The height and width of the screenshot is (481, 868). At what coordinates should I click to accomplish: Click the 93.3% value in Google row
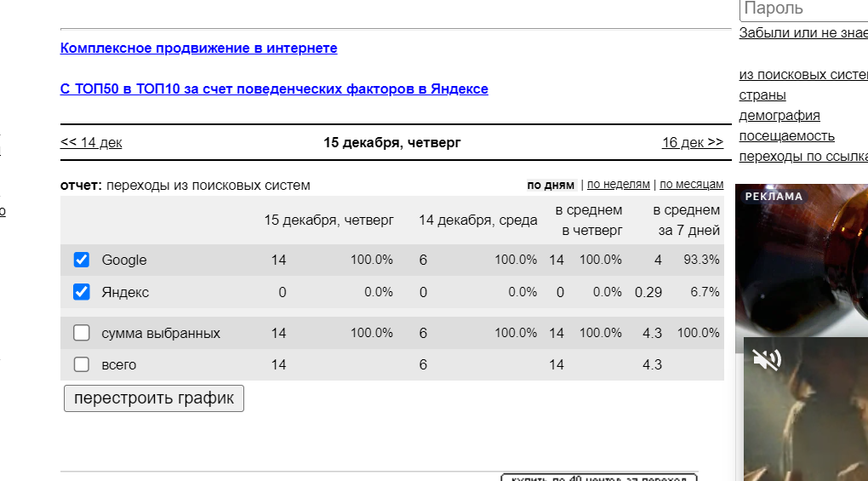pyautogui.click(x=701, y=260)
